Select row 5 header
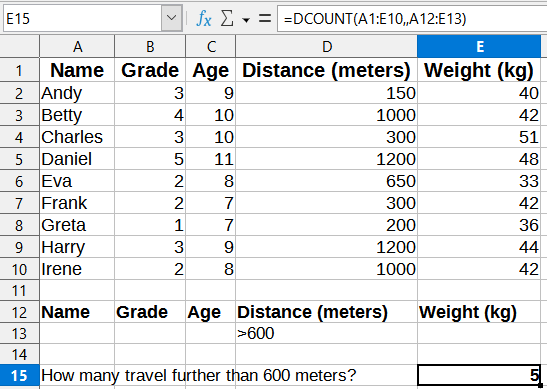547x389 pixels. coord(20,159)
